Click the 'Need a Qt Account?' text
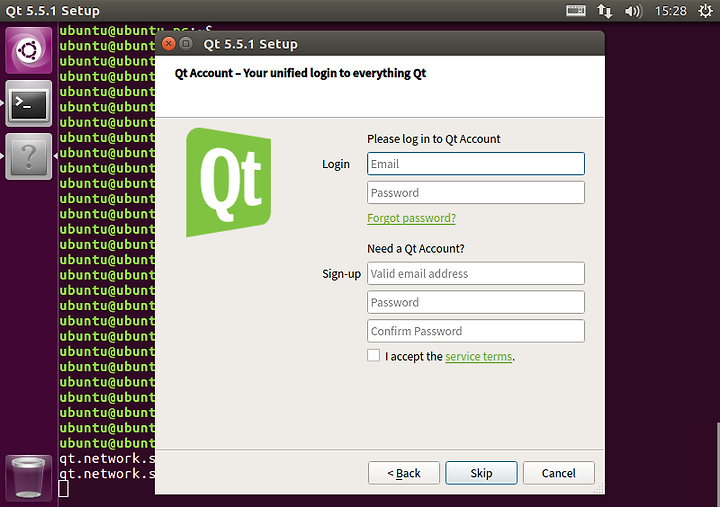Viewport: 720px width, 507px height. (x=416, y=249)
